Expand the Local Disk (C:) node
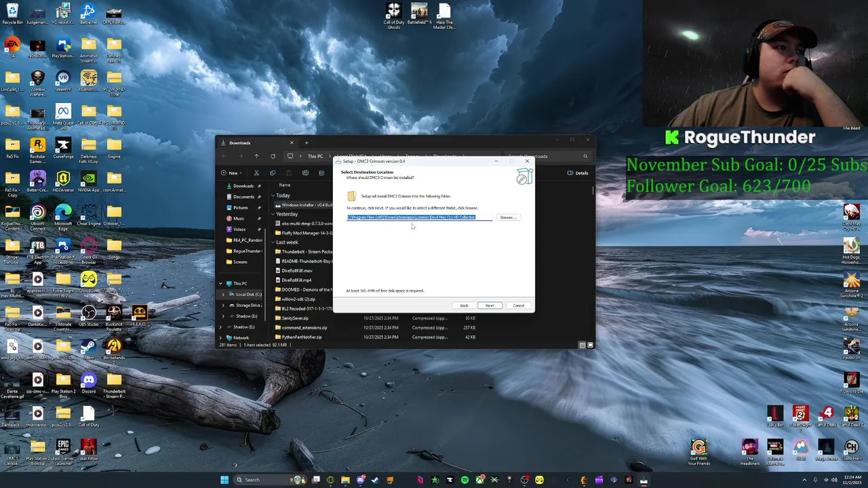The width and height of the screenshot is (868, 488). tap(223, 294)
